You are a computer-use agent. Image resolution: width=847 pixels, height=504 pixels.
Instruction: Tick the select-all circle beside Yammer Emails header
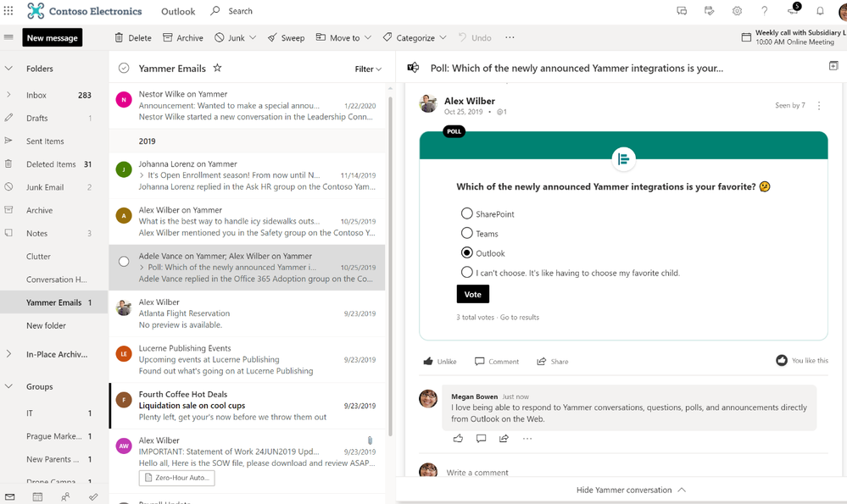tap(124, 68)
